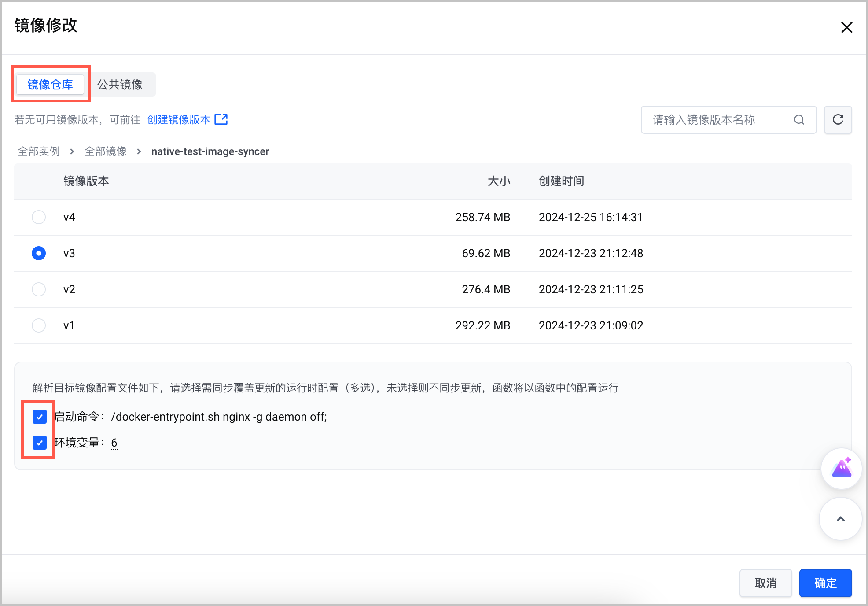Select the v2 image version radio
868x606 pixels.
[x=39, y=289]
